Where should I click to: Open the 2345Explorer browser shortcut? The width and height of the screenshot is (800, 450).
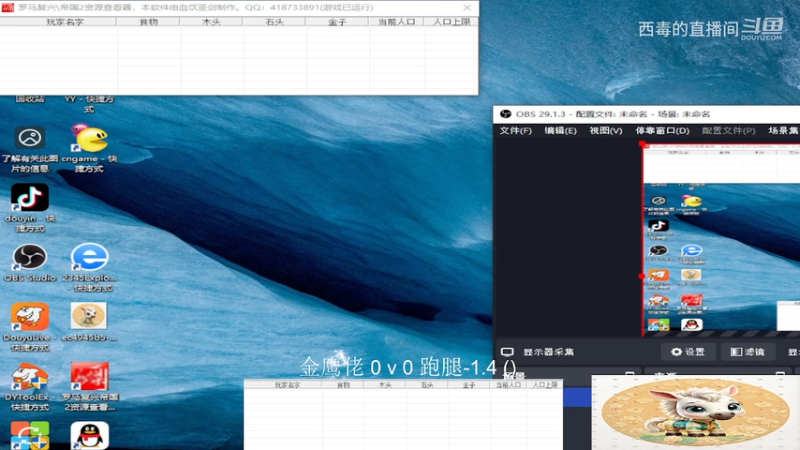[x=90, y=267]
